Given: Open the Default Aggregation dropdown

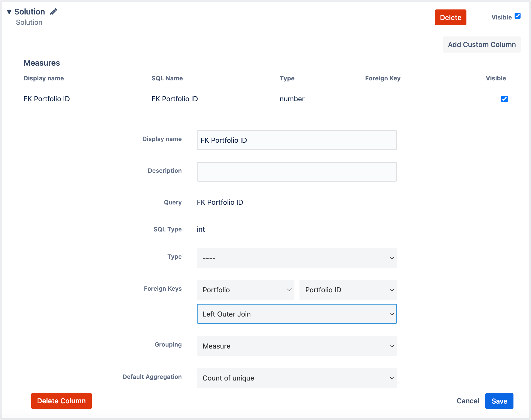Looking at the screenshot, I should (x=297, y=378).
